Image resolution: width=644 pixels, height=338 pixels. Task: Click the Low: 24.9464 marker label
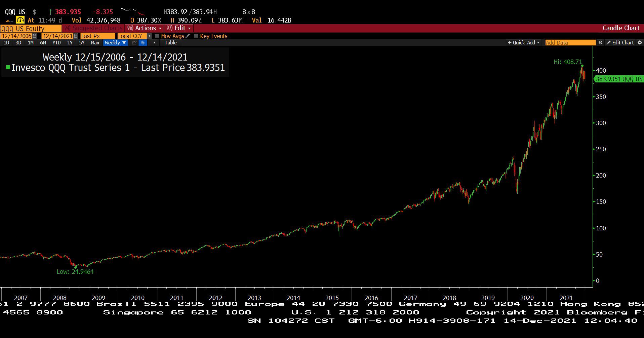point(75,272)
